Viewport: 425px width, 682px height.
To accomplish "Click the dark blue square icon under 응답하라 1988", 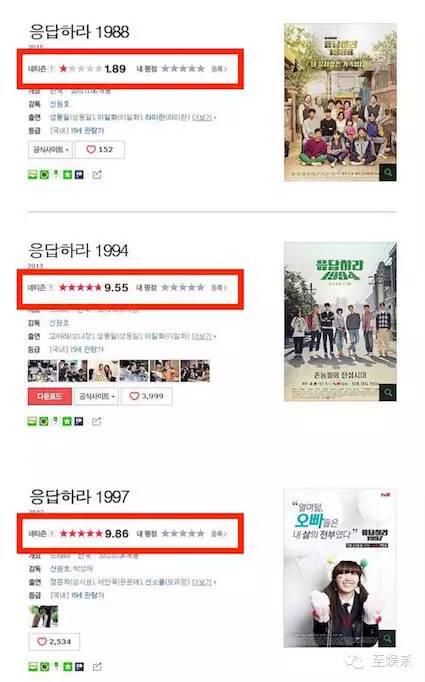I will pyautogui.click(x=79, y=175).
